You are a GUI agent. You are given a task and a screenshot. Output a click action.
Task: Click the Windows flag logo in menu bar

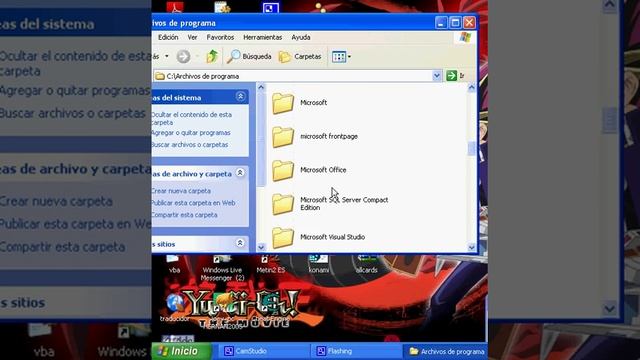point(465,38)
